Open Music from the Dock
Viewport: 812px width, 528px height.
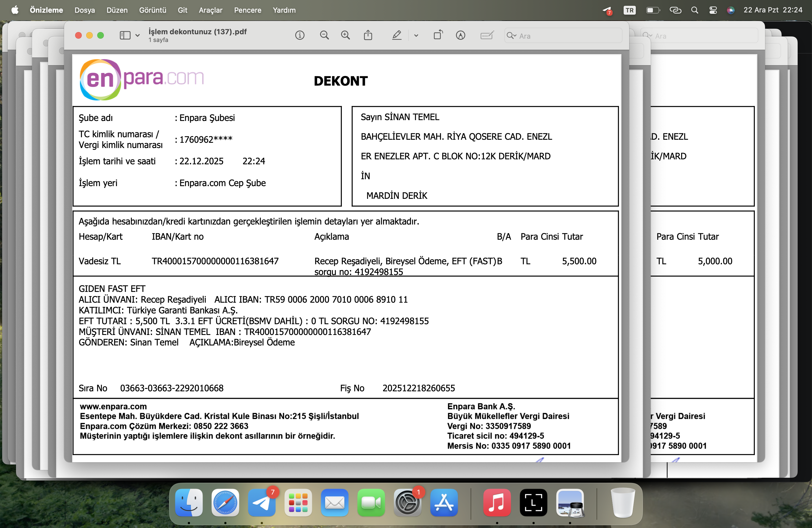pyautogui.click(x=497, y=502)
